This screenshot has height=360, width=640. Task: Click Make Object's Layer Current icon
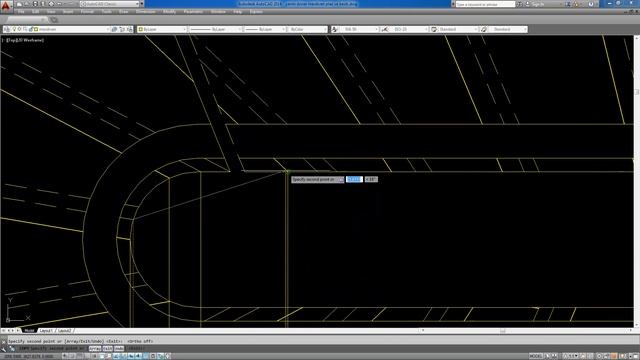click(x=114, y=29)
